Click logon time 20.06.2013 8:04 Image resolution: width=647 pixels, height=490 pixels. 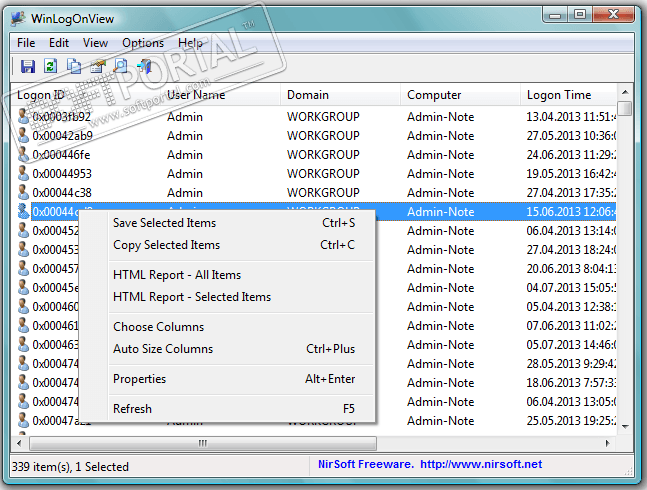[571, 269]
